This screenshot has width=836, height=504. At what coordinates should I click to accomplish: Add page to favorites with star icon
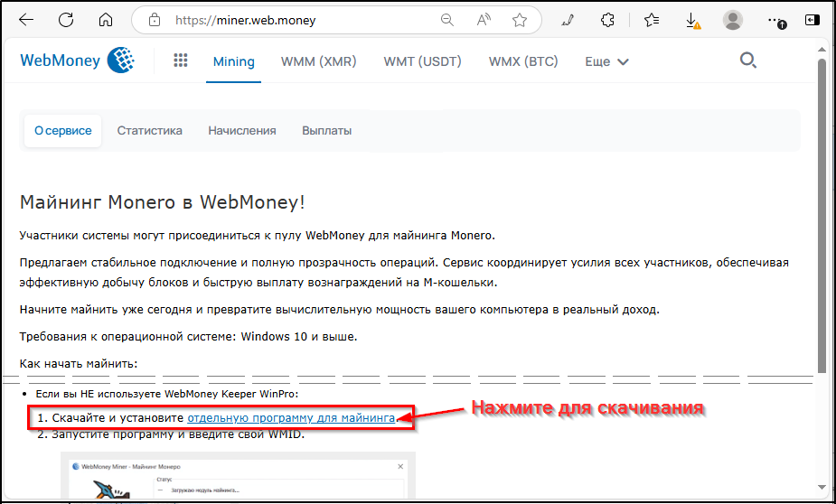pos(520,20)
